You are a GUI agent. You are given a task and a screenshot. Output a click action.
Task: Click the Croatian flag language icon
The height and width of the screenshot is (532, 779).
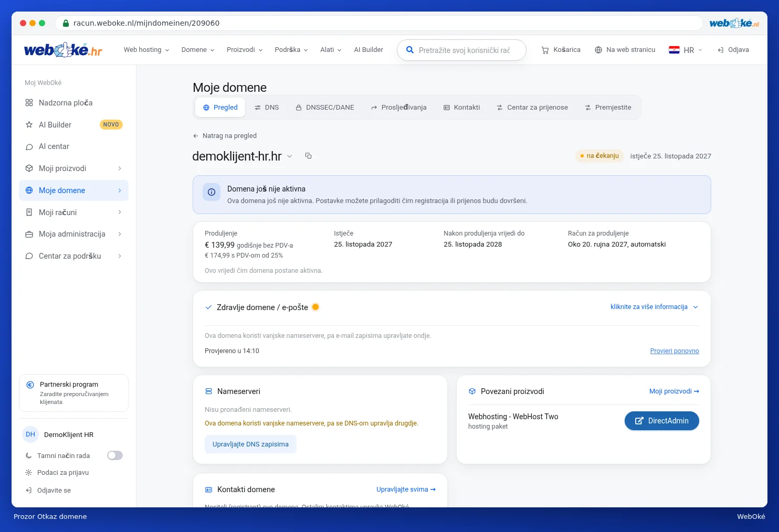point(674,50)
